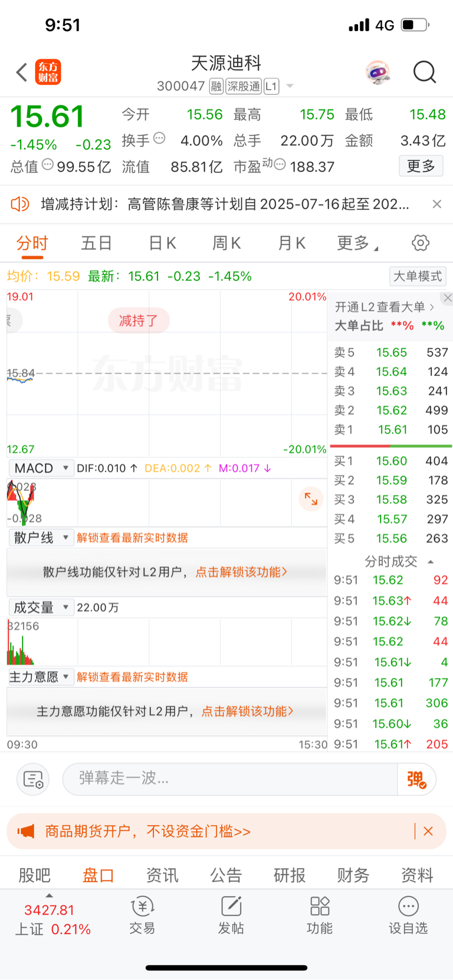Open the 成交量 indicator dropdown

(x=41, y=607)
